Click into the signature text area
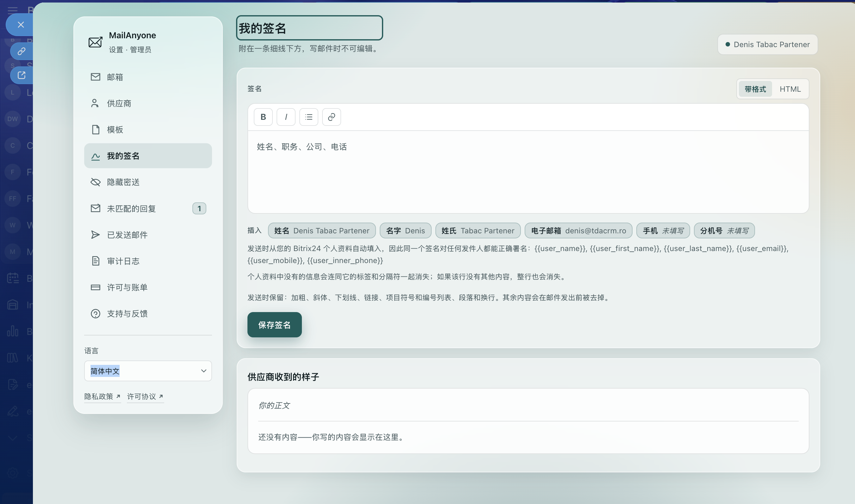The image size is (855, 504). coord(528,172)
